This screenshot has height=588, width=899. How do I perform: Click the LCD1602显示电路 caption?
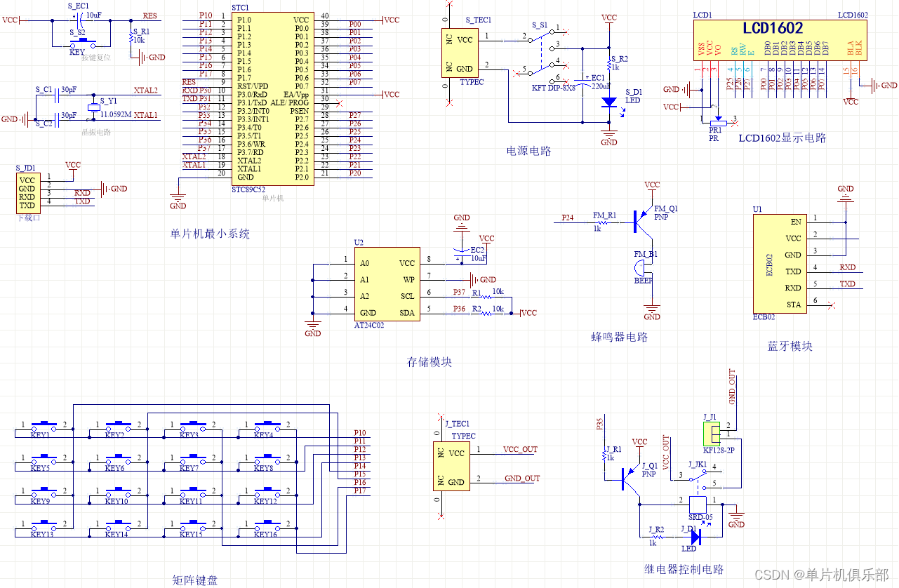[783, 138]
